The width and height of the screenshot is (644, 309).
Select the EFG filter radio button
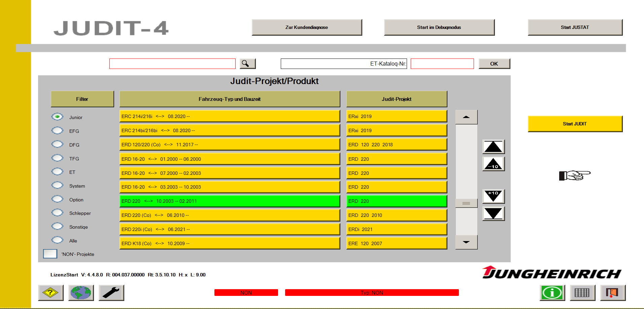[x=57, y=130]
